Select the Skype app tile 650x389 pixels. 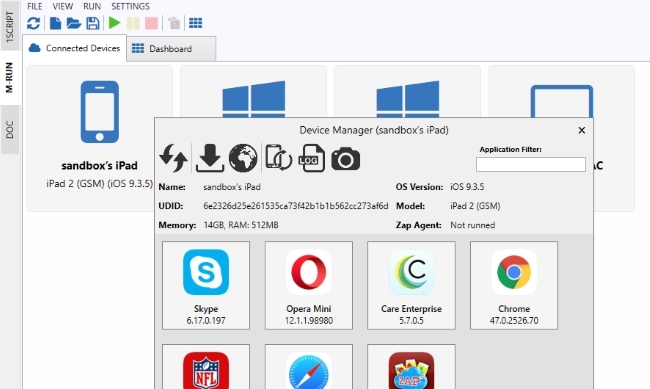pos(206,285)
